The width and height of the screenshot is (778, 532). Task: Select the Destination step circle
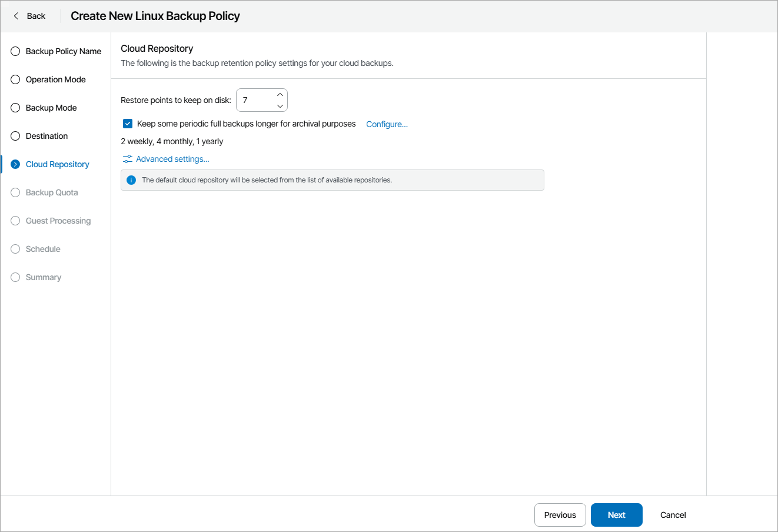point(15,136)
